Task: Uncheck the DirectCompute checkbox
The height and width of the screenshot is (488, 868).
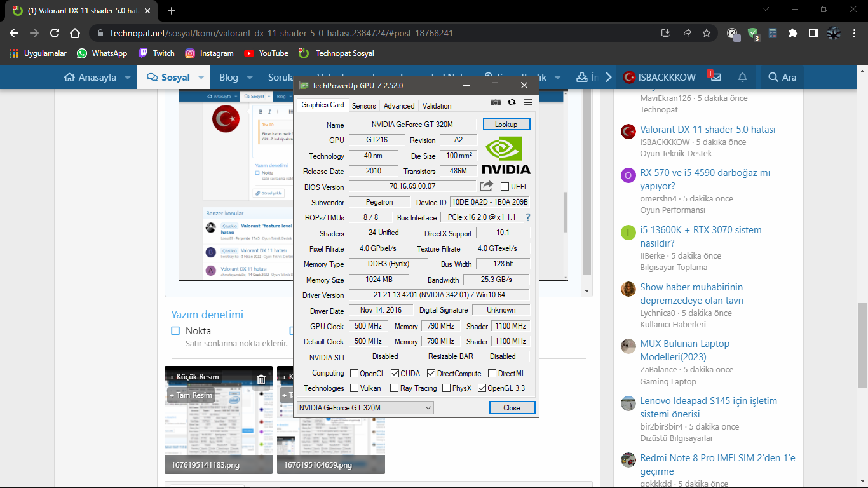Action: tap(431, 374)
